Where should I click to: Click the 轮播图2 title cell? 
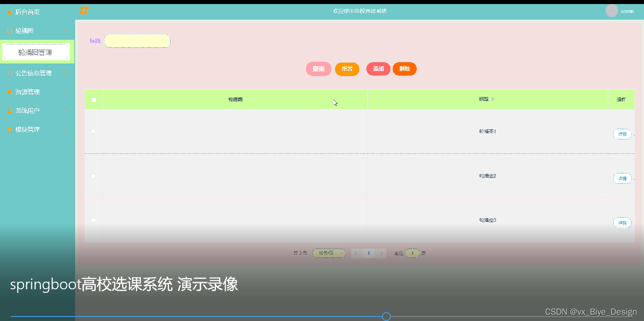tap(487, 176)
